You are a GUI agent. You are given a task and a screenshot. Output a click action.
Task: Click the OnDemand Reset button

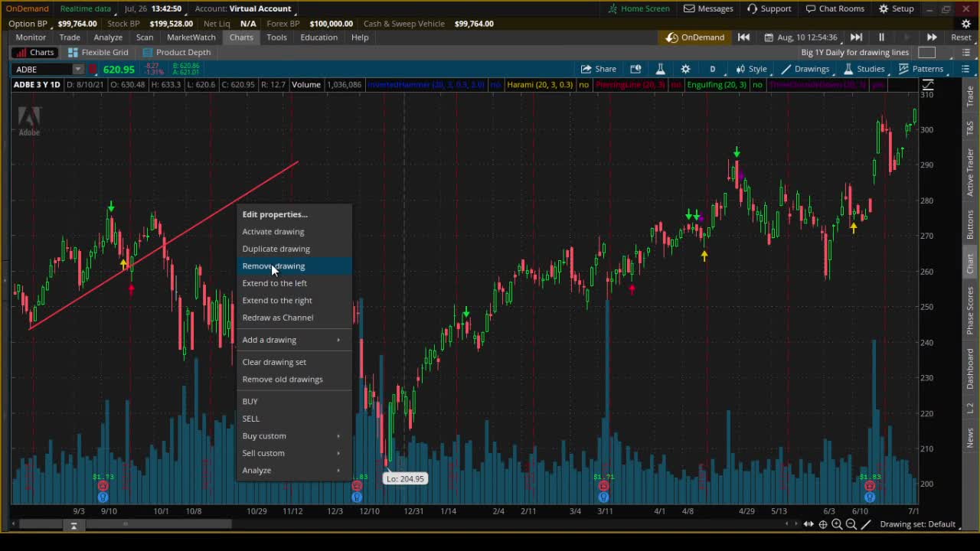click(x=961, y=37)
